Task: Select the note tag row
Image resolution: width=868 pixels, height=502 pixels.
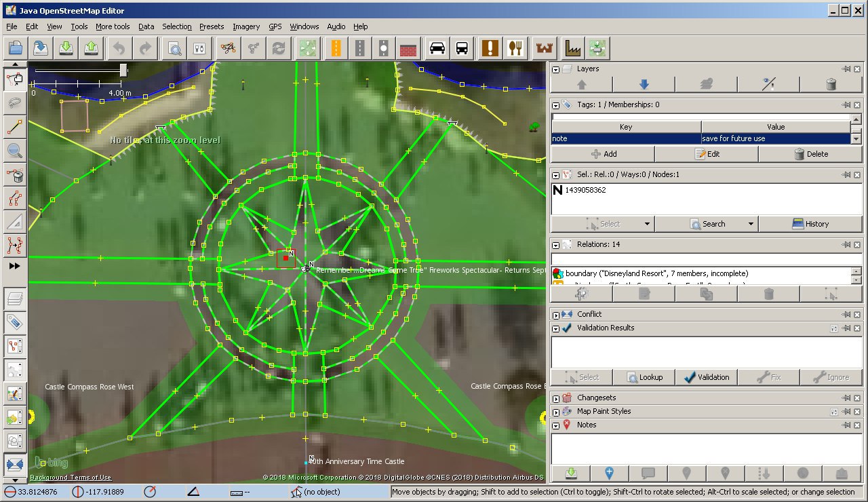Action: click(701, 138)
